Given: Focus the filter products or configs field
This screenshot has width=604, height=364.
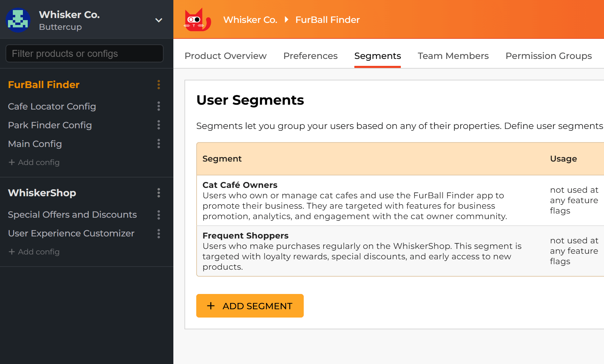Looking at the screenshot, I should tap(85, 54).
